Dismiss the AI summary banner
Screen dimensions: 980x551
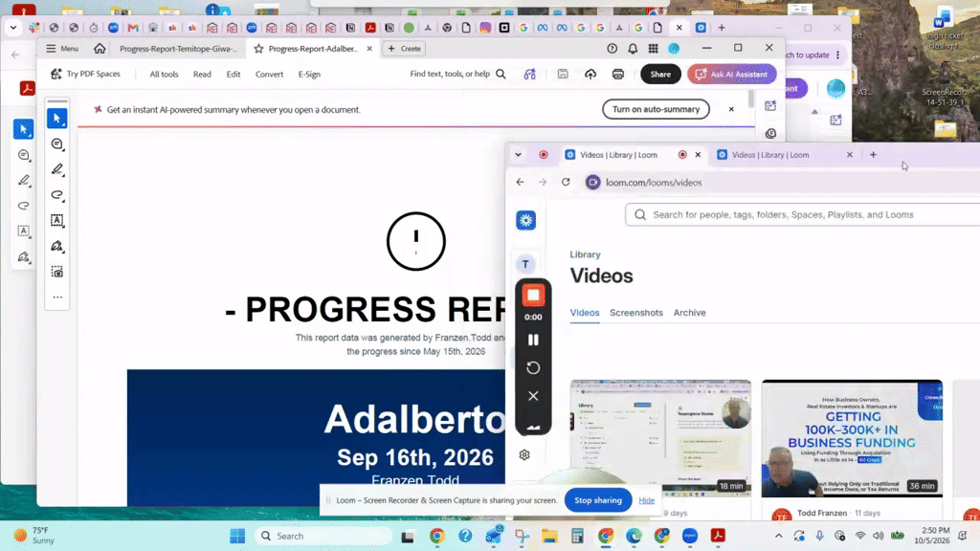coord(731,109)
